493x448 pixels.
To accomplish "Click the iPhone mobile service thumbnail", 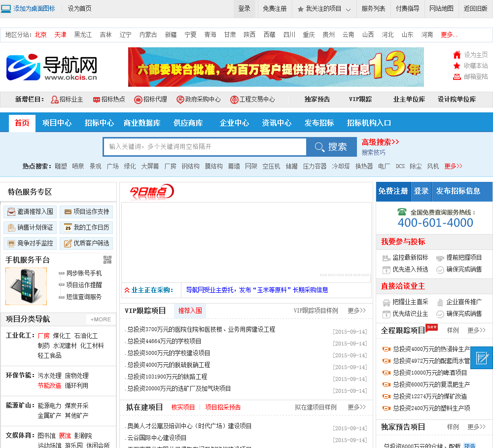I will pyautogui.click(x=26, y=286).
